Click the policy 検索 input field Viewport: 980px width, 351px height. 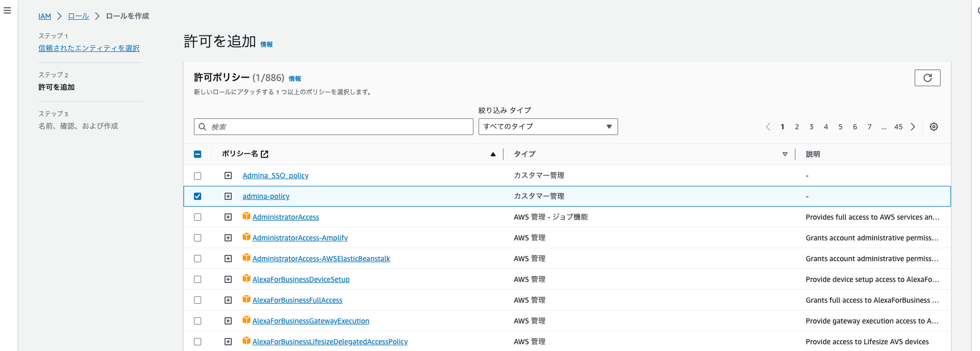pos(333,127)
